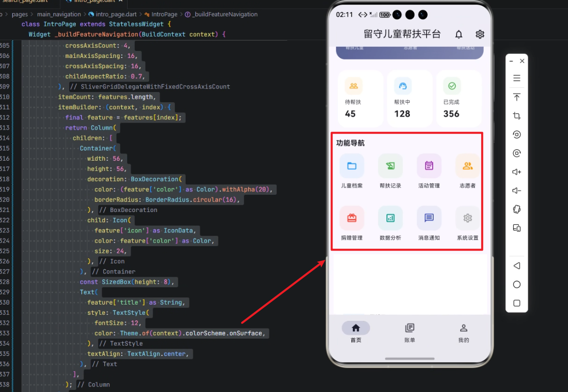Decrease volume on the emulator toolbar
Viewport: 568px width, 392px height.
tap(517, 191)
